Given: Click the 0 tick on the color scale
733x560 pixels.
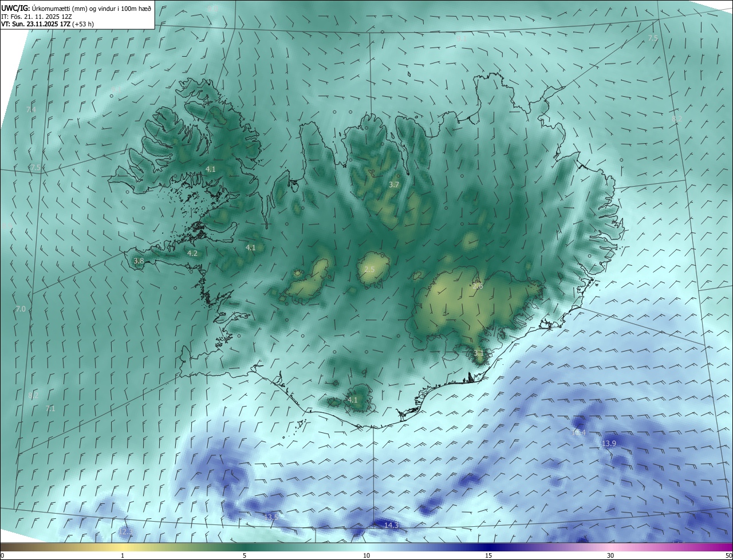Looking at the screenshot, I should point(2,555).
